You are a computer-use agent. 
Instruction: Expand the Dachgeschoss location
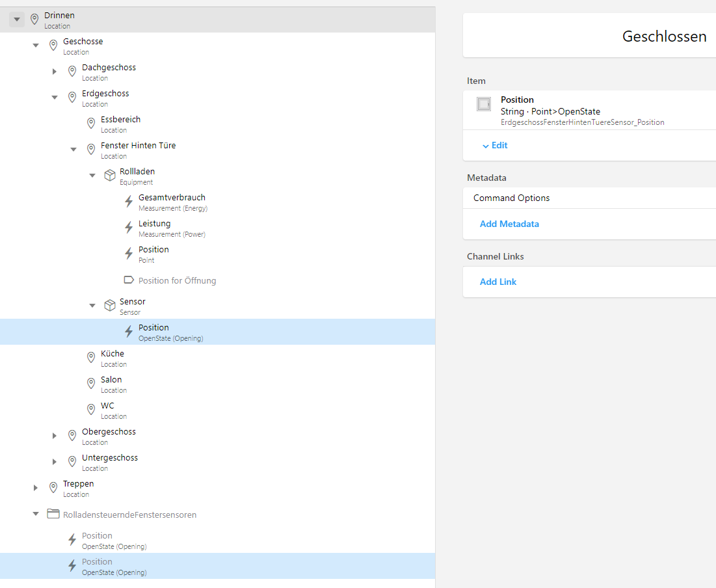(55, 72)
